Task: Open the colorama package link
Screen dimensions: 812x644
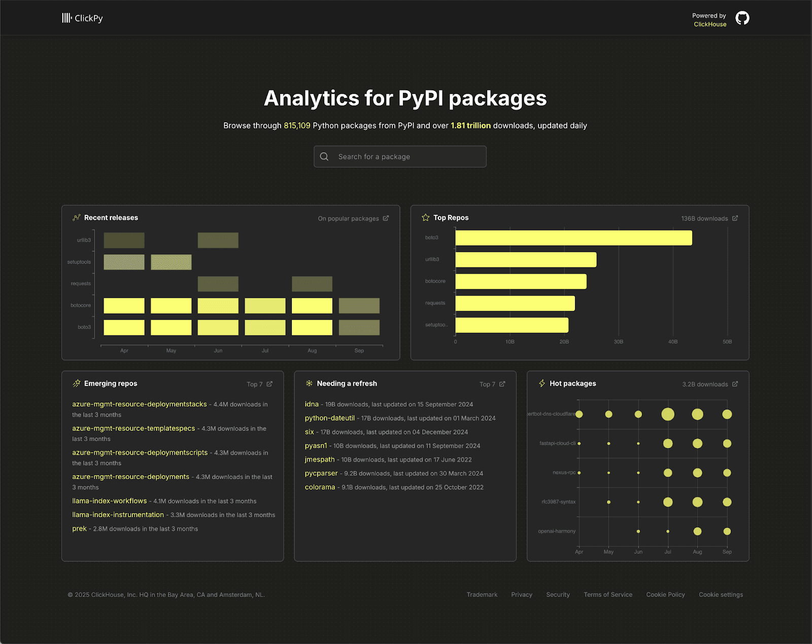Action: (320, 487)
